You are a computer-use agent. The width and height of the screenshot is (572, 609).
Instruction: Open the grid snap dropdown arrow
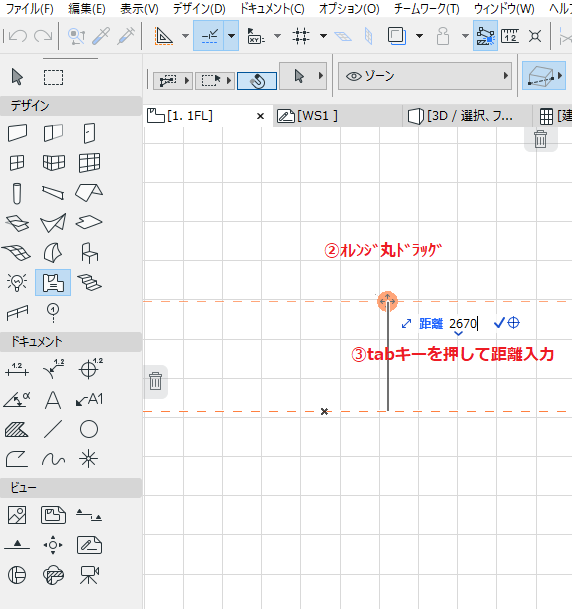tap(323, 36)
